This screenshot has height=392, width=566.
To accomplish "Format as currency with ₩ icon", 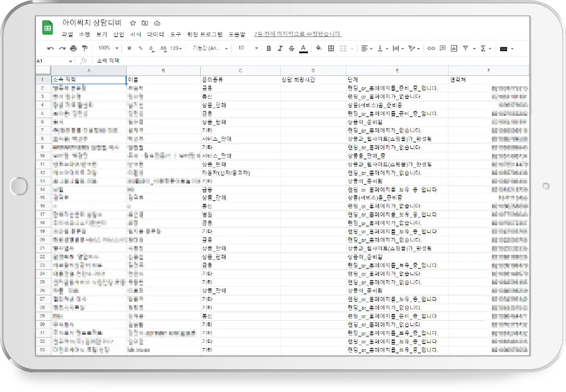I will point(129,49).
